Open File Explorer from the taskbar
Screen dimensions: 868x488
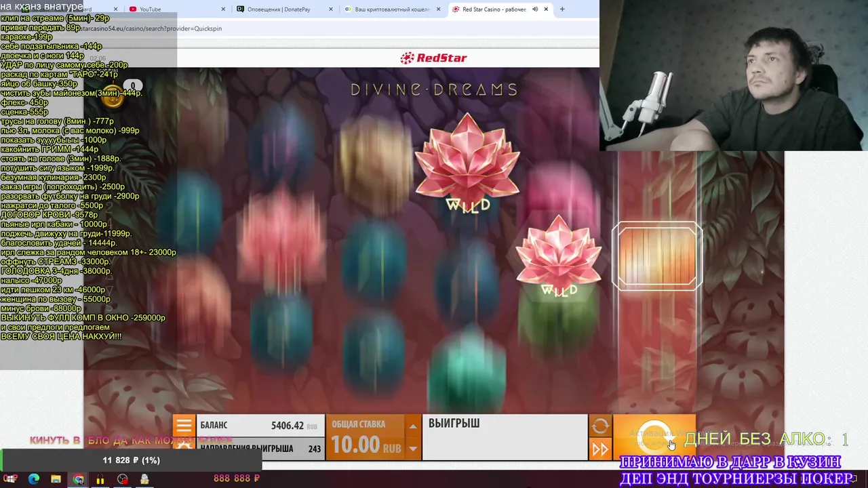56,479
